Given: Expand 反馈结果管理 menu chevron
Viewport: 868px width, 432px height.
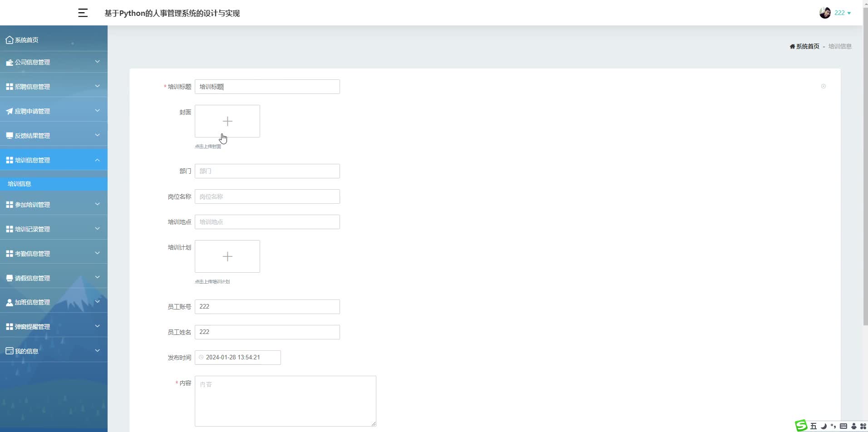Looking at the screenshot, I should tap(97, 135).
